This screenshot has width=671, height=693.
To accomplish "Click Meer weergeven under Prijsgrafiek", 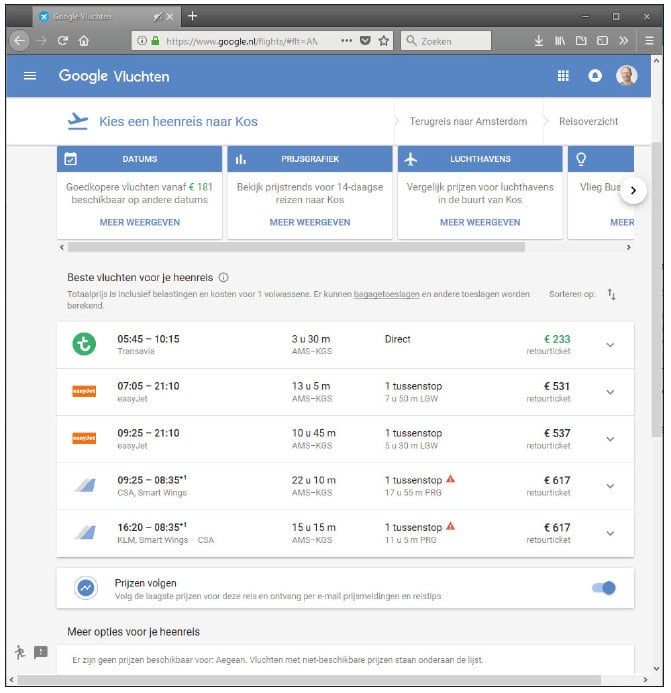I will click(310, 222).
